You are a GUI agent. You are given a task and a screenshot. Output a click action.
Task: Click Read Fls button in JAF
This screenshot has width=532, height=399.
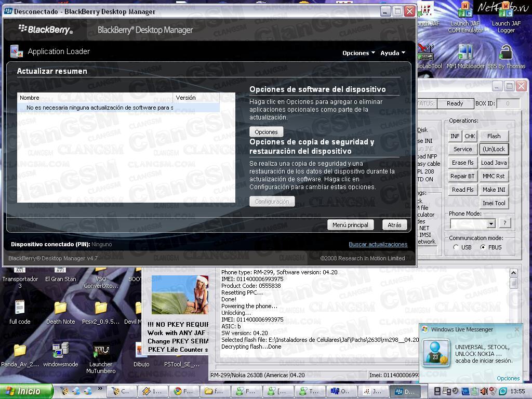coord(462,190)
